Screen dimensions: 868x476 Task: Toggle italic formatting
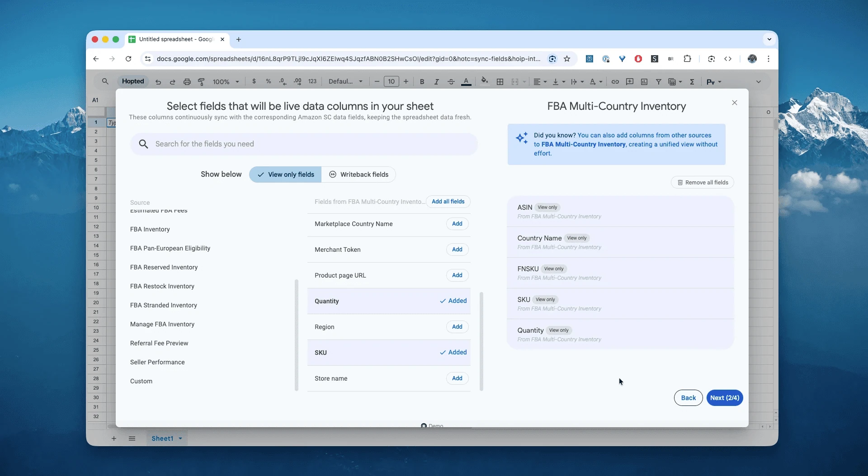coord(436,82)
